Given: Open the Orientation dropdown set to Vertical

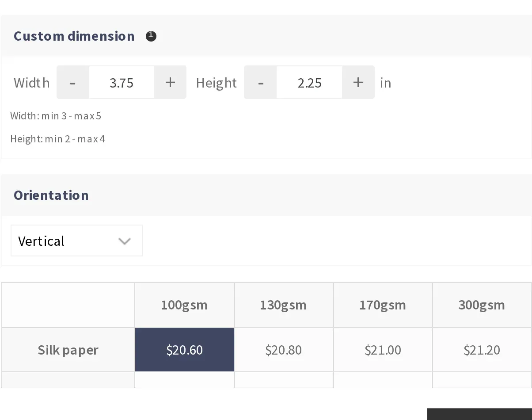Looking at the screenshot, I should point(77,241).
